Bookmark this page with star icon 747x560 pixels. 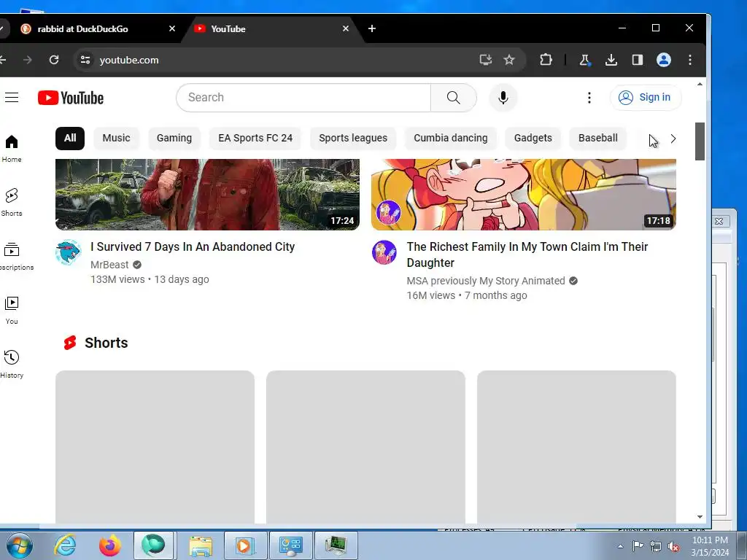509,60
